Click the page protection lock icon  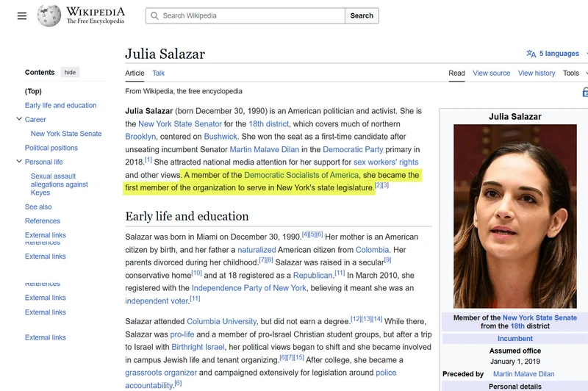(585, 92)
